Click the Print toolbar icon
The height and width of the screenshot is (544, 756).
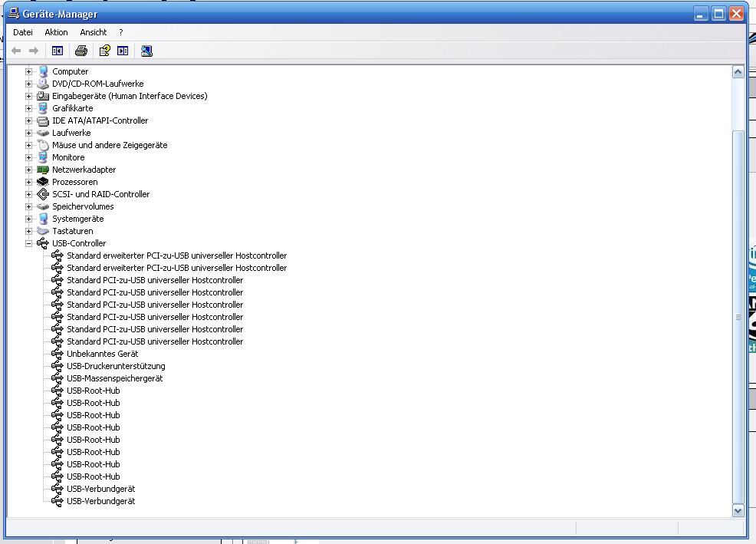pyautogui.click(x=81, y=51)
